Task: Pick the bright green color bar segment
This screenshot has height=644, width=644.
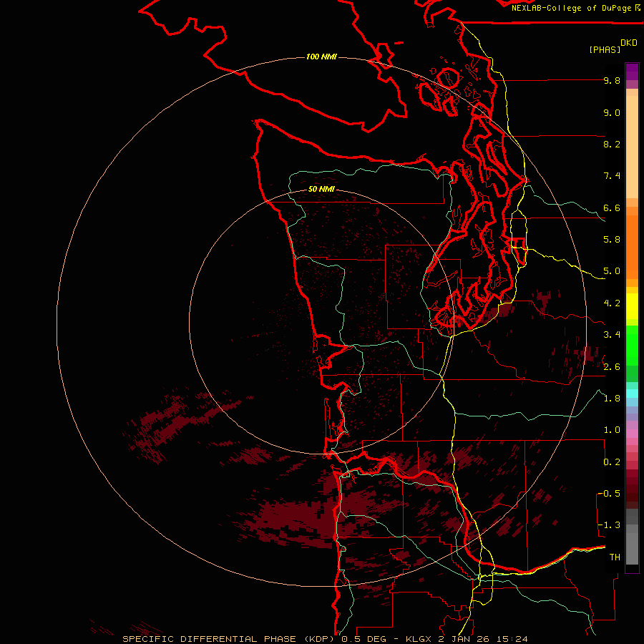Action: 632,346
